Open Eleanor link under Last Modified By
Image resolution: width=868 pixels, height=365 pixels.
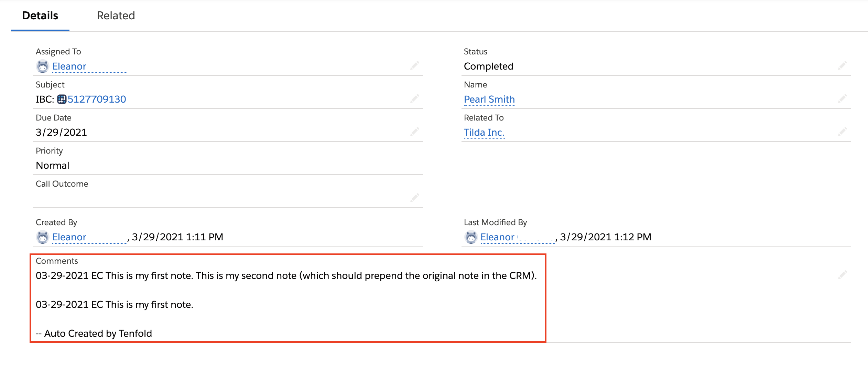pos(497,237)
